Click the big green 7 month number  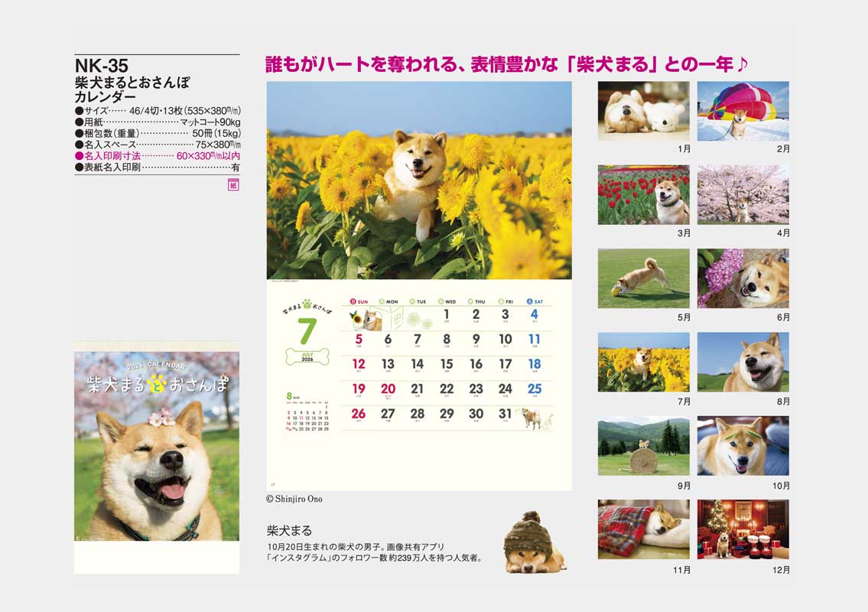[x=307, y=331]
